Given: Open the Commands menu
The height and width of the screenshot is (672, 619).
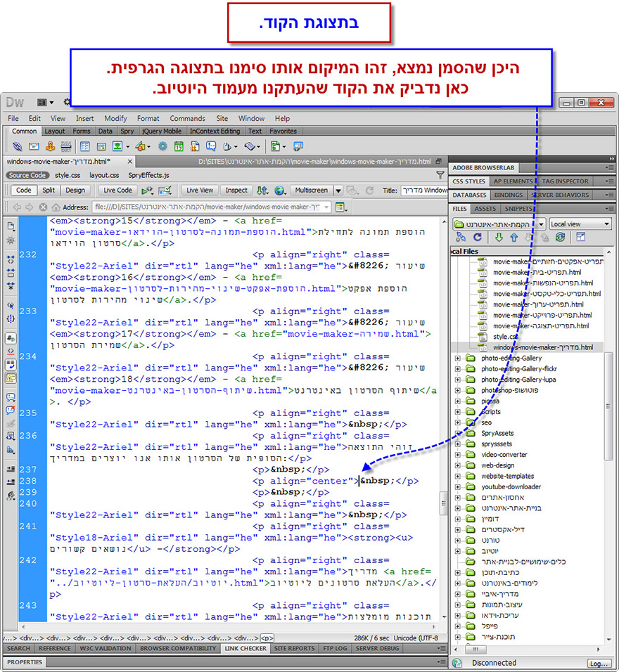Looking at the screenshot, I should pyautogui.click(x=188, y=118).
